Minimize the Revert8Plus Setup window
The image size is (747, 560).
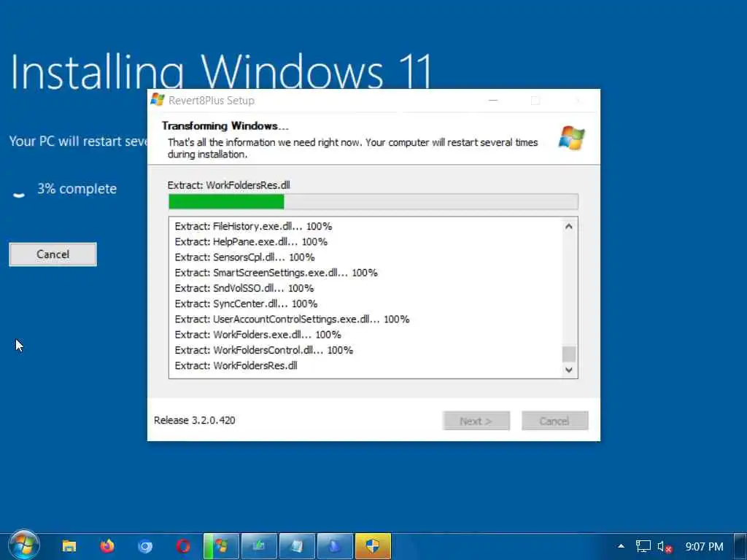(x=493, y=101)
